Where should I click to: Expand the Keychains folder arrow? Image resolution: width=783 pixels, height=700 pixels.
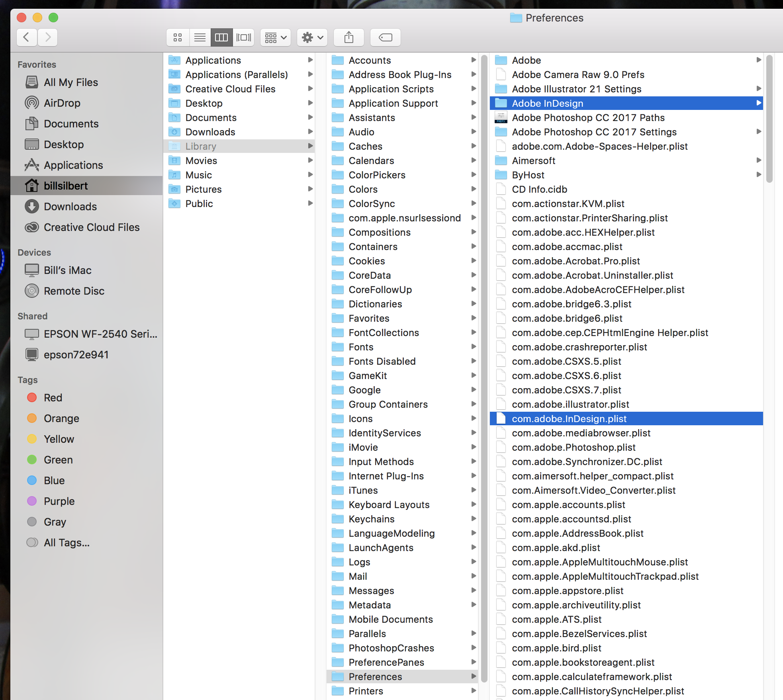tap(474, 518)
